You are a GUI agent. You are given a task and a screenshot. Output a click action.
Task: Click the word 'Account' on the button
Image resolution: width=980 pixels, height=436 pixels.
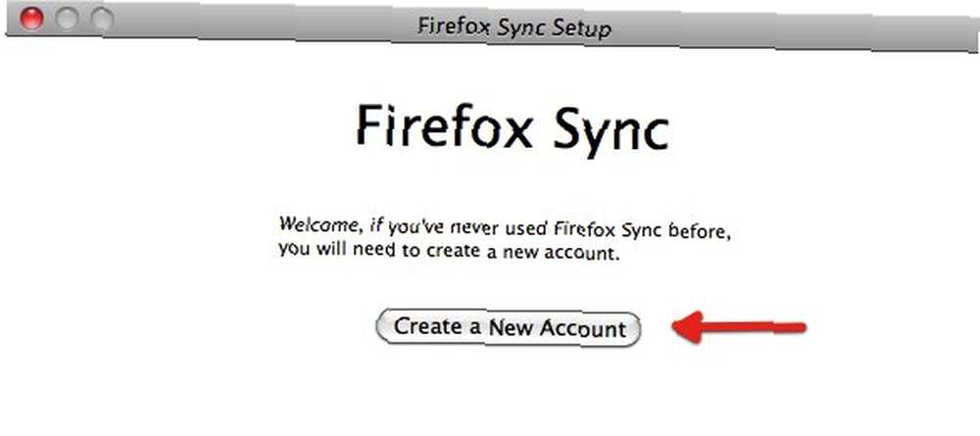(582, 328)
